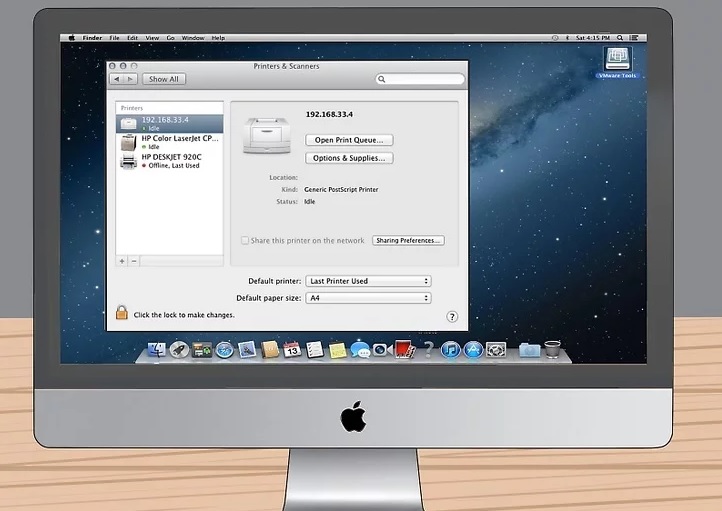Open Sharing Preferences button
The height and width of the screenshot is (511, 722).
coord(408,240)
